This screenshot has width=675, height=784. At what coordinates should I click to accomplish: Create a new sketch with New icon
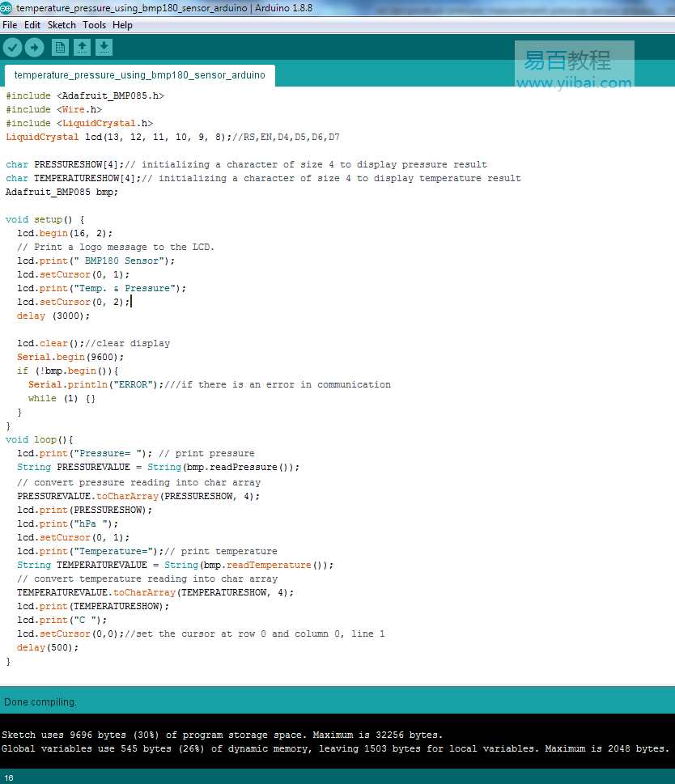pyautogui.click(x=60, y=48)
